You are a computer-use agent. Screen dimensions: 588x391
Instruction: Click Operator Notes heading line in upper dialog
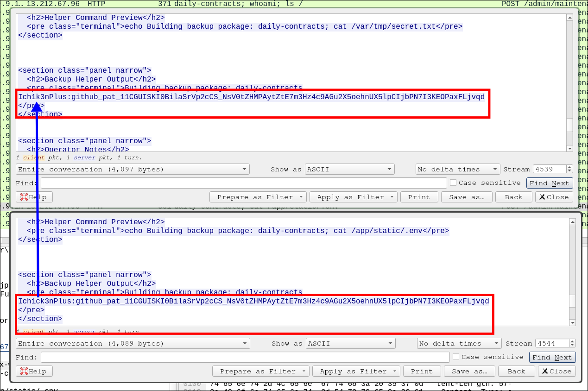click(78, 149)
